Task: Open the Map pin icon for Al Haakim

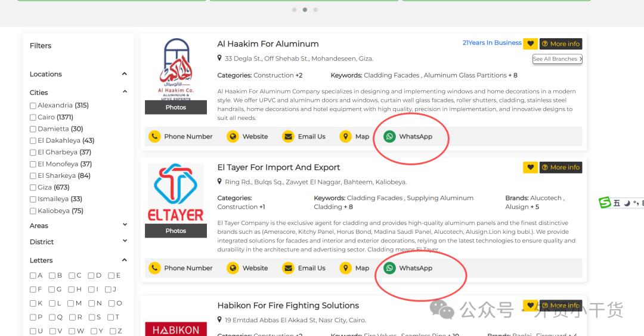Action: (345, 137)
